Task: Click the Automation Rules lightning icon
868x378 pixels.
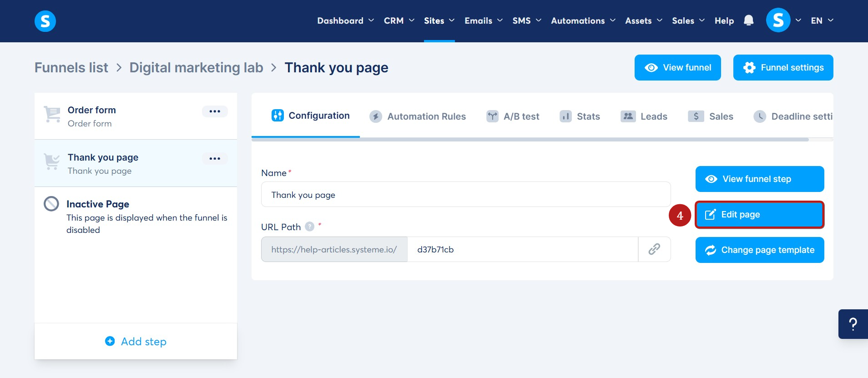Action: 376,116
